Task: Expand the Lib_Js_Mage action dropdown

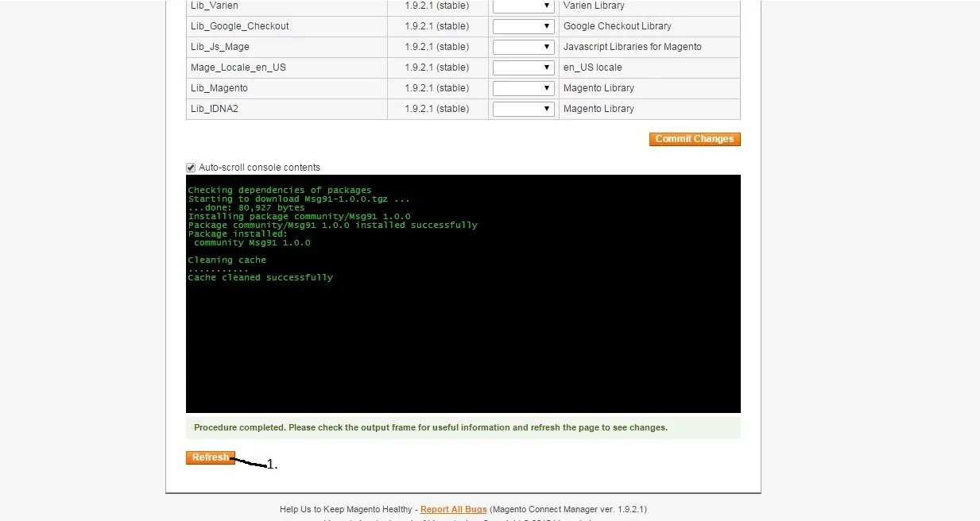Action: 523,47
